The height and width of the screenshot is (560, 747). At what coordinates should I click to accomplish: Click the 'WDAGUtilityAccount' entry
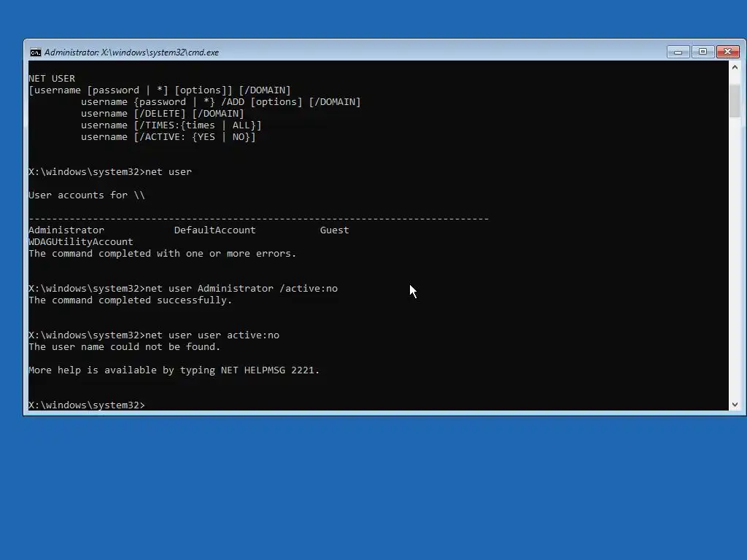point(81,242)
